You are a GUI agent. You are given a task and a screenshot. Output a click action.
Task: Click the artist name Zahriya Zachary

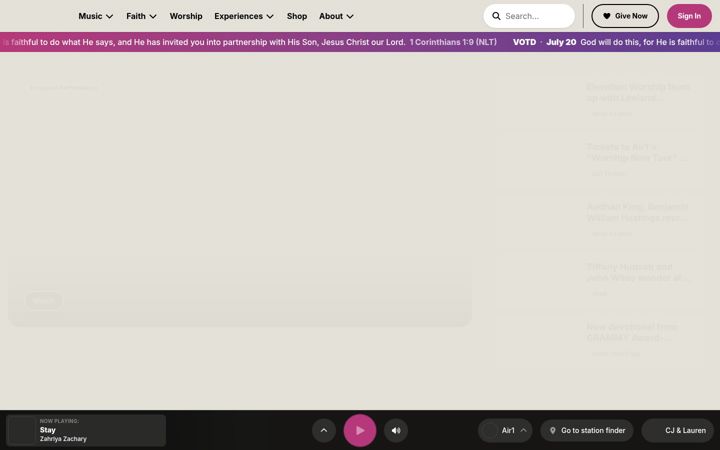(63, 439)
